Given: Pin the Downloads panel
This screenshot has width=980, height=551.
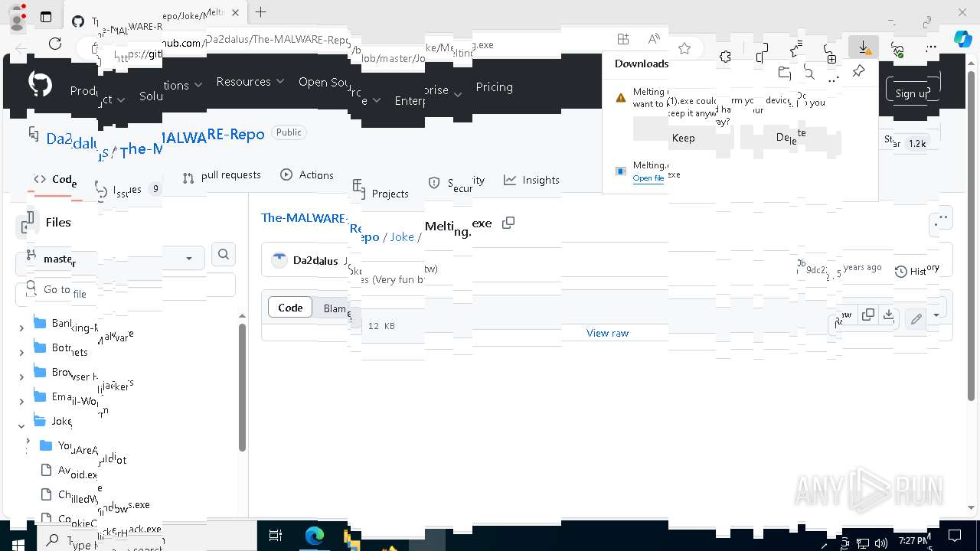Looking at the screenshot, I should click(x=858, y=71).
